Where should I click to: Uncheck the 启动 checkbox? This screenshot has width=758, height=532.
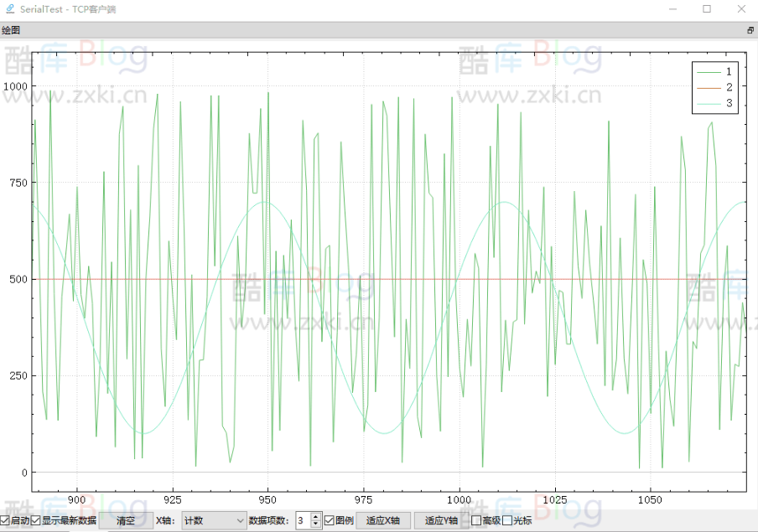point(5,520)
